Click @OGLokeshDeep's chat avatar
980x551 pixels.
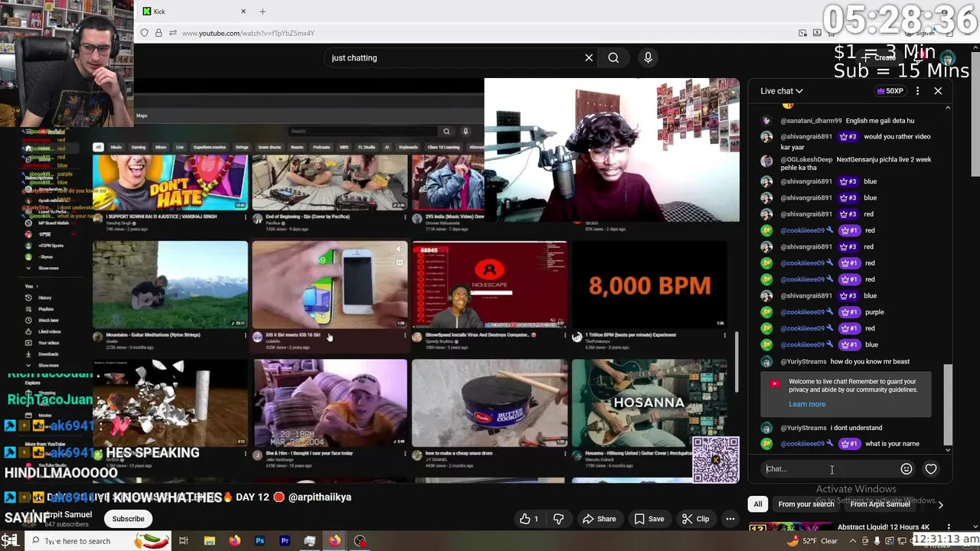coord(766,161)
